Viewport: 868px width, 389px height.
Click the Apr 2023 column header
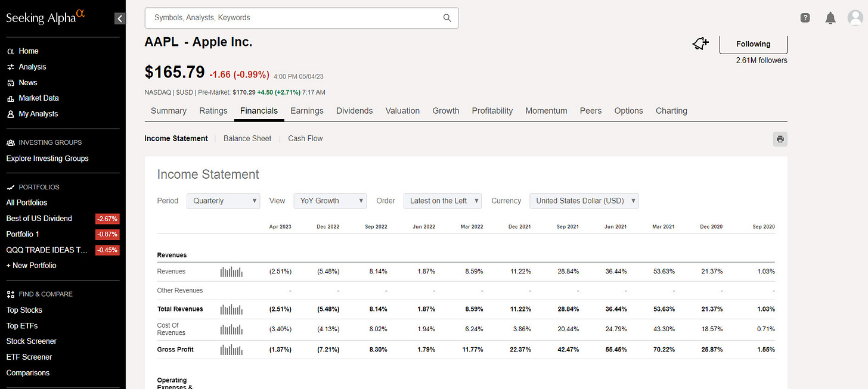tap(280, 227)
